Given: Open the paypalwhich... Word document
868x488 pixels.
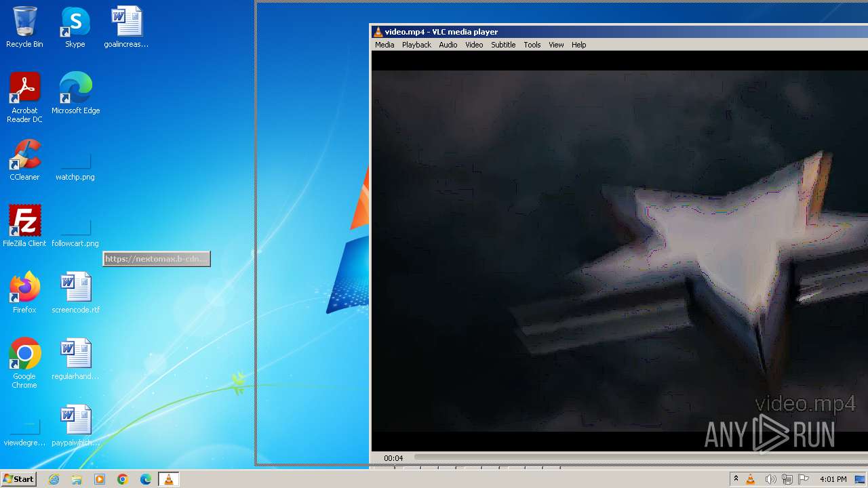Looking at the screenshot, I should click(x=75, y=426).
